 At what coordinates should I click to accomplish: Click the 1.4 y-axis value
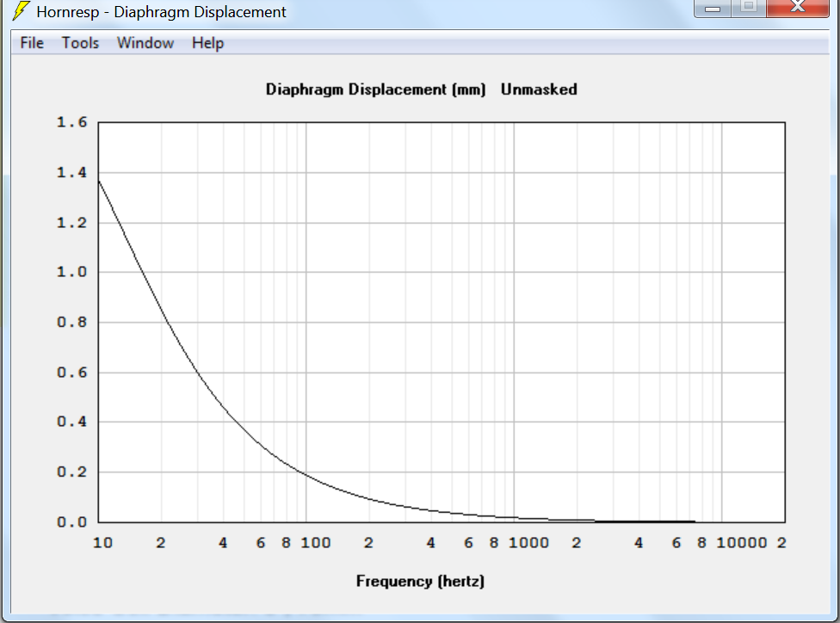pos(71,172)
